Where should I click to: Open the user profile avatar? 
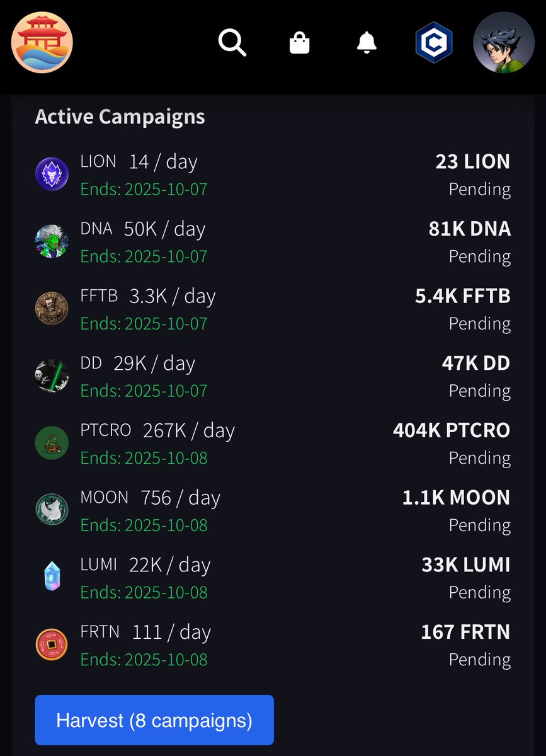[x=504, y=43]
